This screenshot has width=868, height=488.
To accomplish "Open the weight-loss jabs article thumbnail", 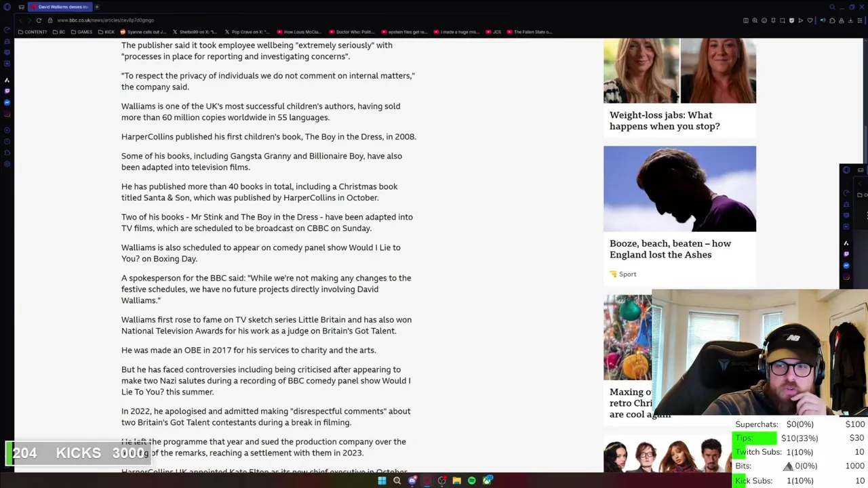I will click(679, 70).
